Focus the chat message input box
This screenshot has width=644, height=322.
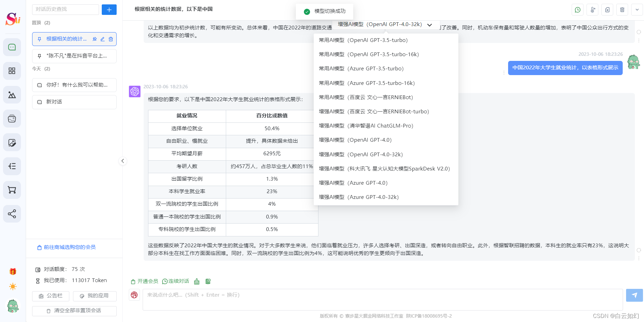point(383,300)
